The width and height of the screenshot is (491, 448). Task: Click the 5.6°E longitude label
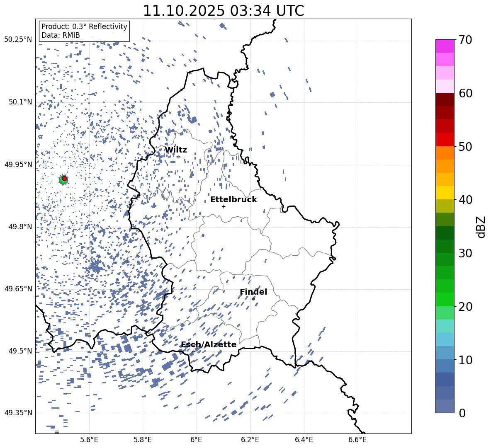(x=89, y=440)
